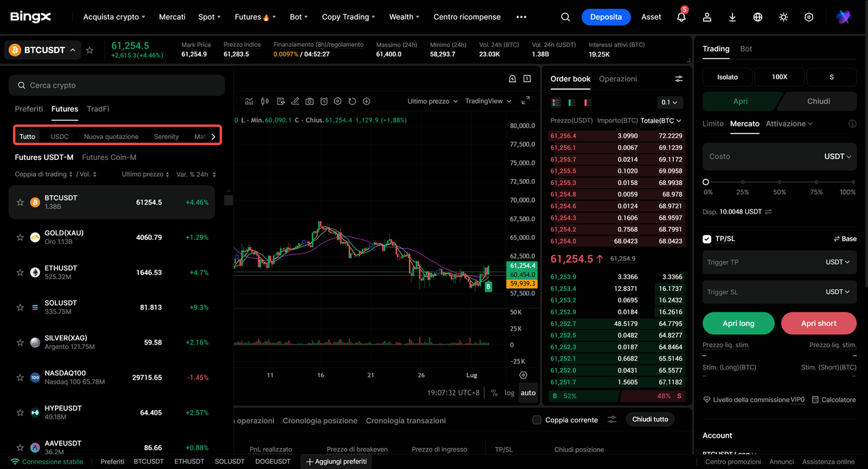Click the Cerca crypto search field
The height and width of the screenshot is (469, 868).
(x=117, y=85)
